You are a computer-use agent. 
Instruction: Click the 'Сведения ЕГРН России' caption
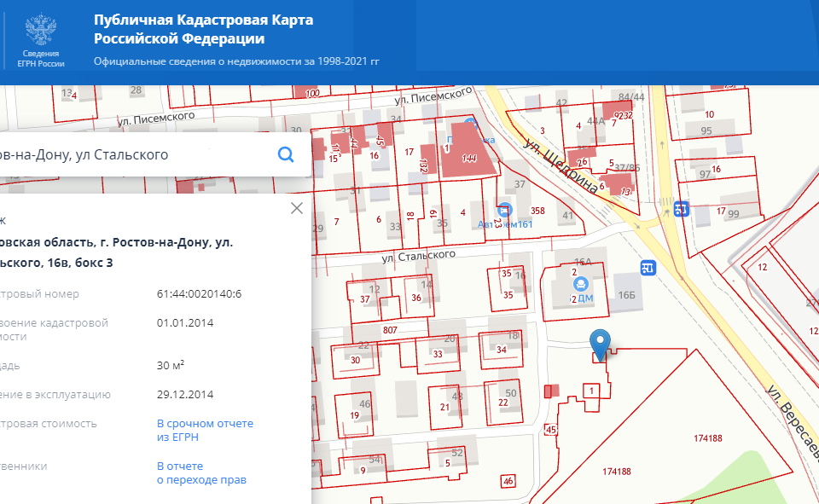[x=41, y=59]
